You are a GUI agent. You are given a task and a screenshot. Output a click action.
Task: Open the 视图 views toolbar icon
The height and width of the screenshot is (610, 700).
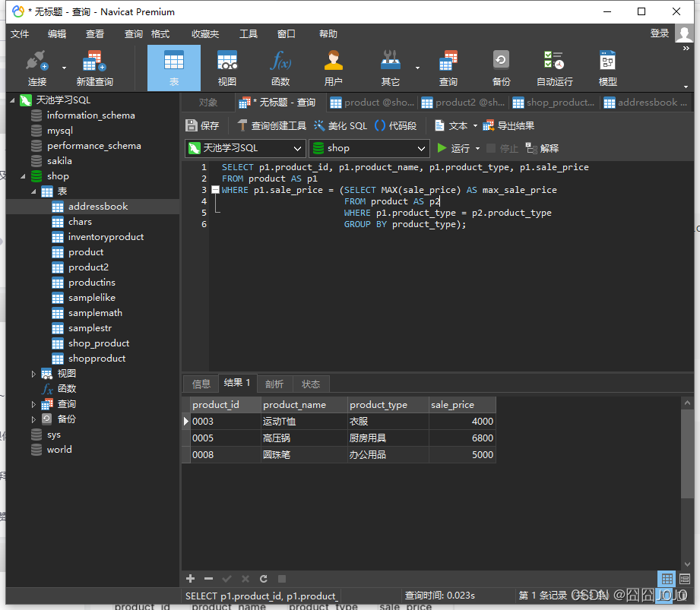pyautogui.click(x=226, y=68)
